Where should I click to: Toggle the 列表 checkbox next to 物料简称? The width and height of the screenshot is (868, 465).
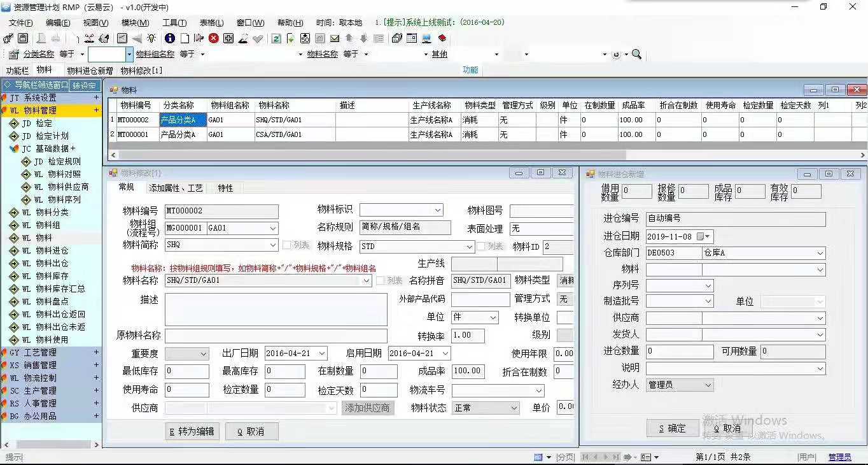pos(286,245)
